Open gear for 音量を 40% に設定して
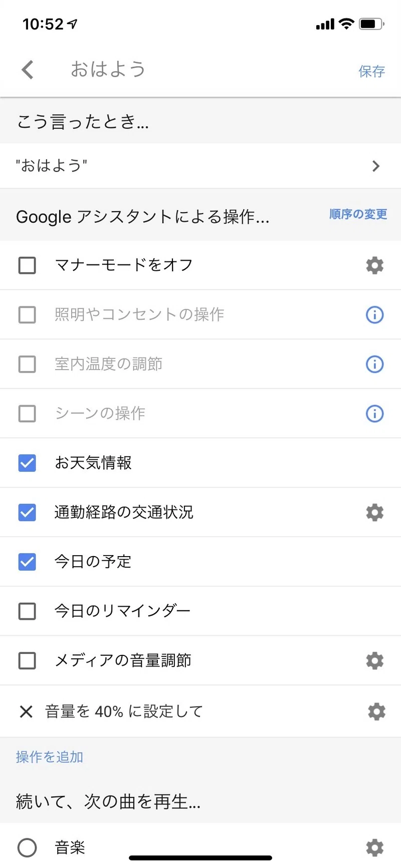401x868 pixels. pos(376,712)
